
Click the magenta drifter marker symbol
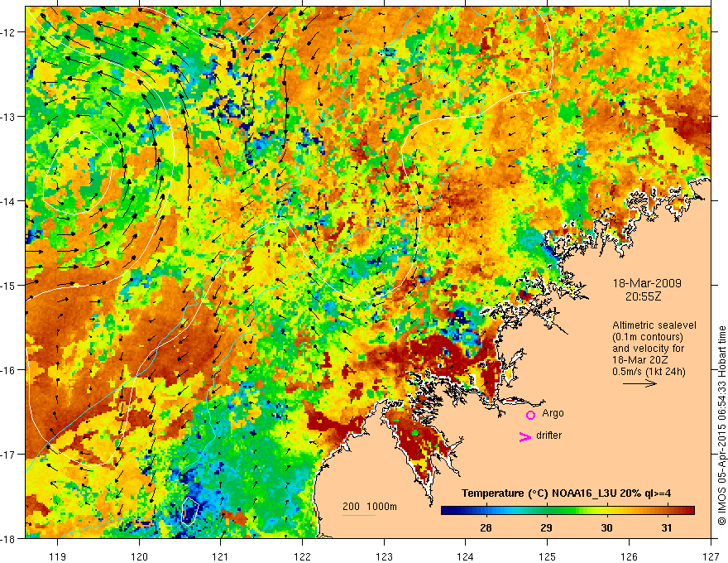tap(525, 436)
